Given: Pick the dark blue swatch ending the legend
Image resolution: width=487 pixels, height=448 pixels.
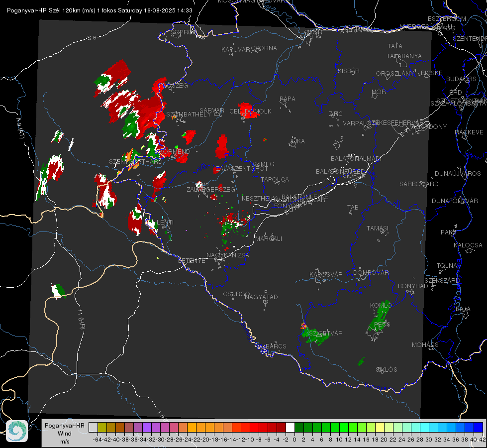Looking at the screenshot, I should click(x=479, y=427).
